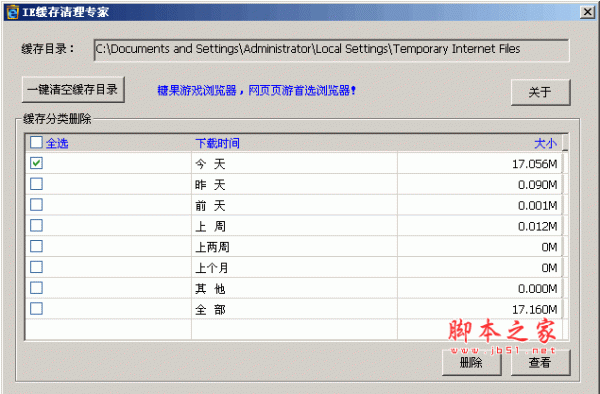Click the IE cache cleaner title bar icon

pyautogui.click(x=12, y=12)
